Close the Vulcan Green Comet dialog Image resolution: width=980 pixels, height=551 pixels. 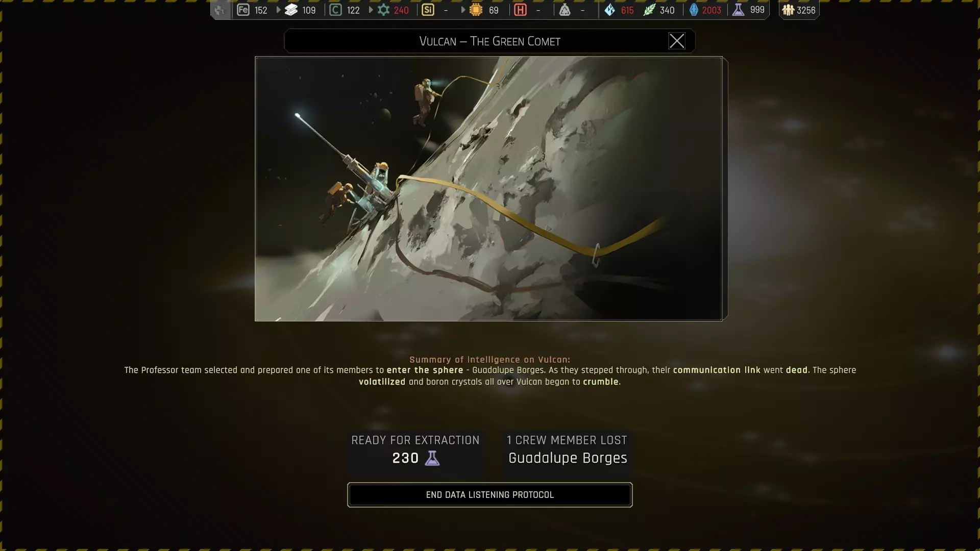pos(676,41)
